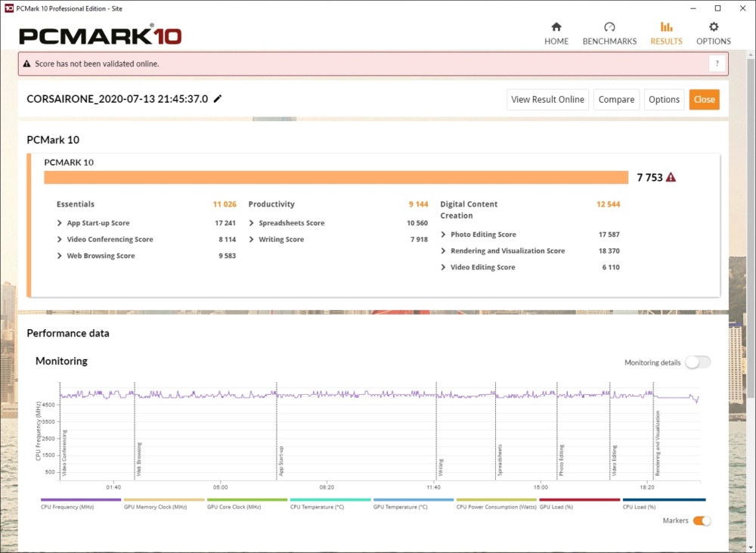
Task: Select the RESULTS tab label
Action: pos(666,42)
